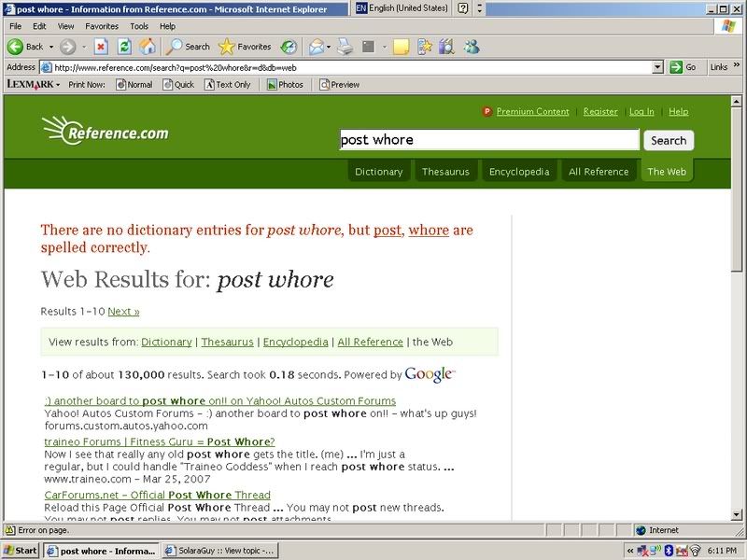Show hidden tray icons chevron
The image size is (747, 560).
629,551
